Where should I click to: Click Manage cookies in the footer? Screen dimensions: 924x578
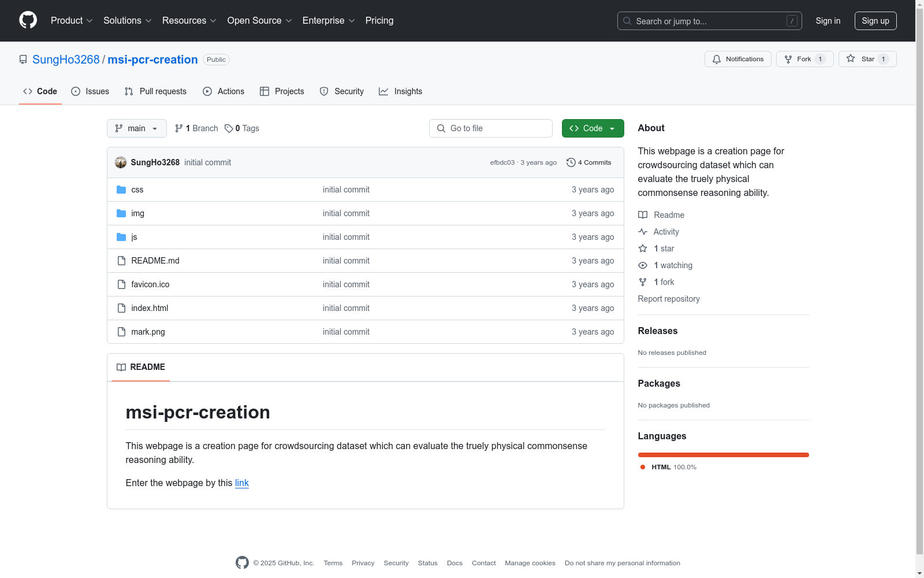point(530,563)
